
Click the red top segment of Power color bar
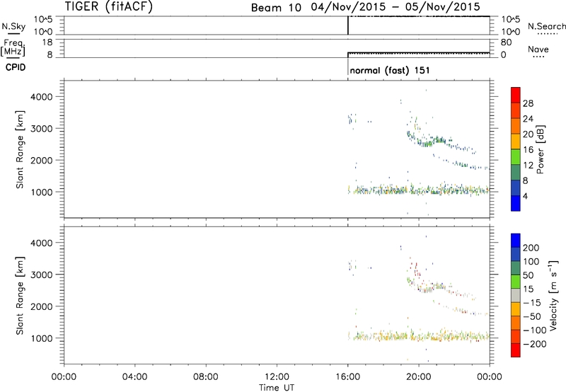point(516,96)
